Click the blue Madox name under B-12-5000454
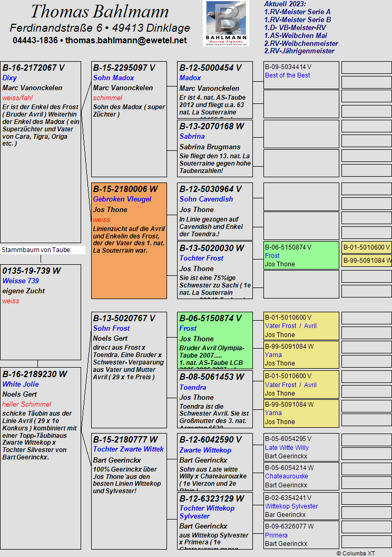 [190, 78]
